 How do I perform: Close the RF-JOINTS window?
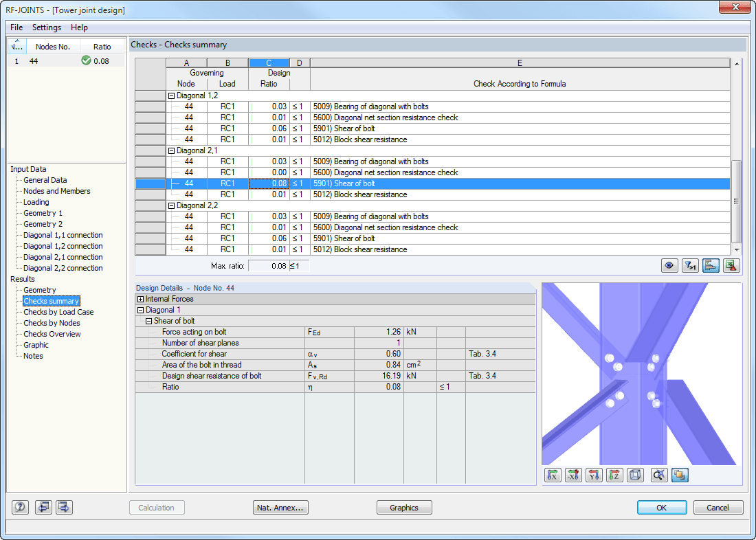point(735,8)
